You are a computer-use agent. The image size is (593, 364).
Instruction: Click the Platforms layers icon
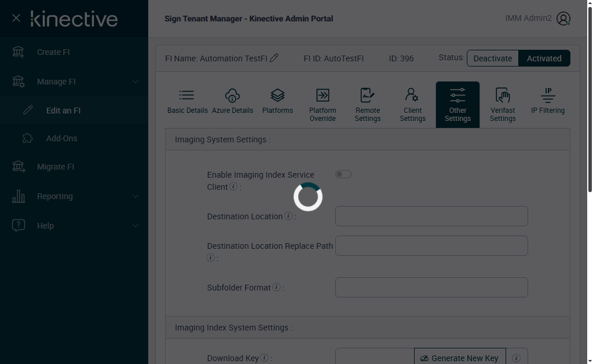[x=277, y=95]
